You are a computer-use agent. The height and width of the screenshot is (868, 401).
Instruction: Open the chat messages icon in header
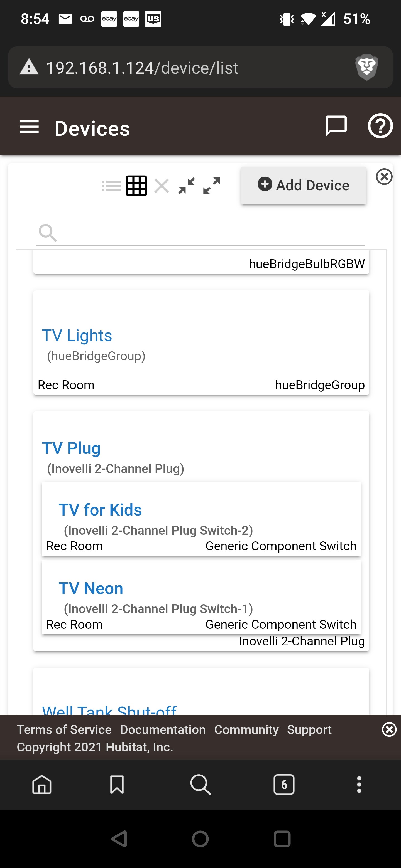coord(336,126)
